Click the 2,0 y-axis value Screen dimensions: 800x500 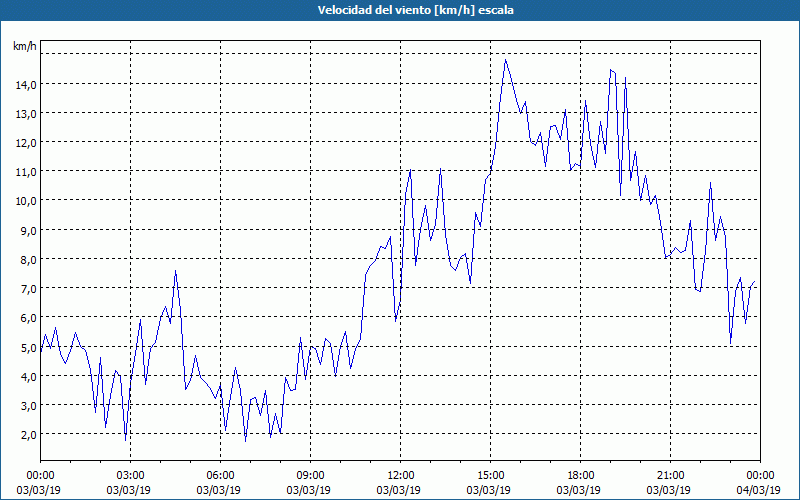coord(28,435)
